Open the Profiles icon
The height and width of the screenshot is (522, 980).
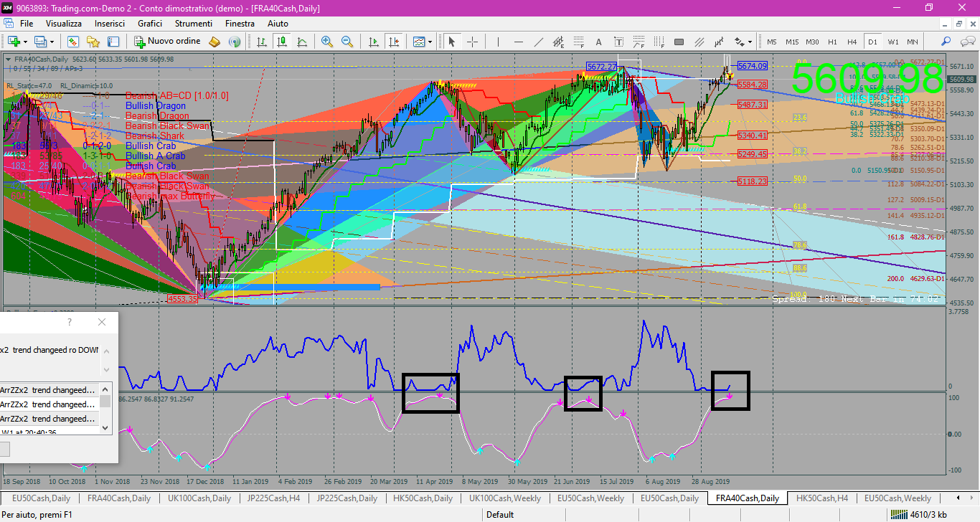click(41, 42)
